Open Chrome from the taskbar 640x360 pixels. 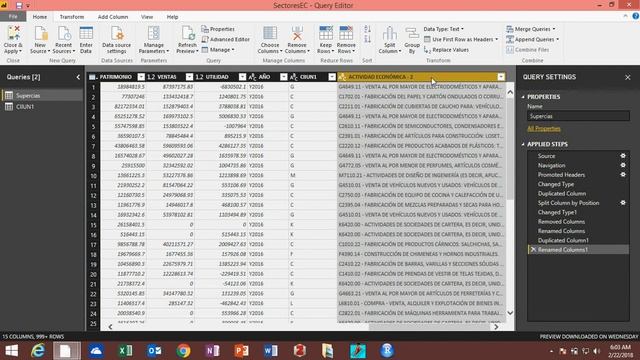pyautogui.click(x=183, y=351)
